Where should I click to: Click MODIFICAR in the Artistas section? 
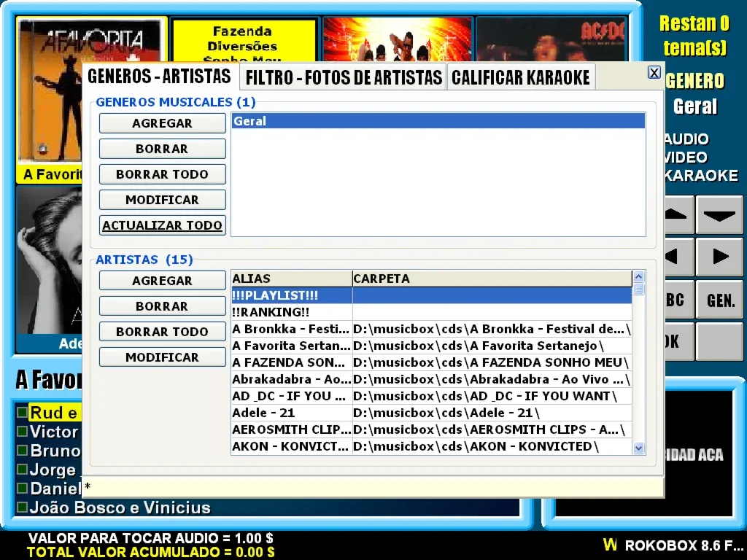(x=163, y=357)
